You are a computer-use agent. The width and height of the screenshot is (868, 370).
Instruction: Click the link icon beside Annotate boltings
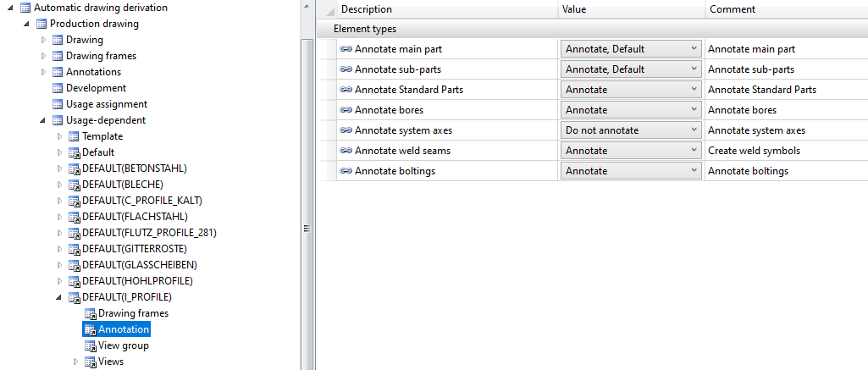(x=346, y=171)
